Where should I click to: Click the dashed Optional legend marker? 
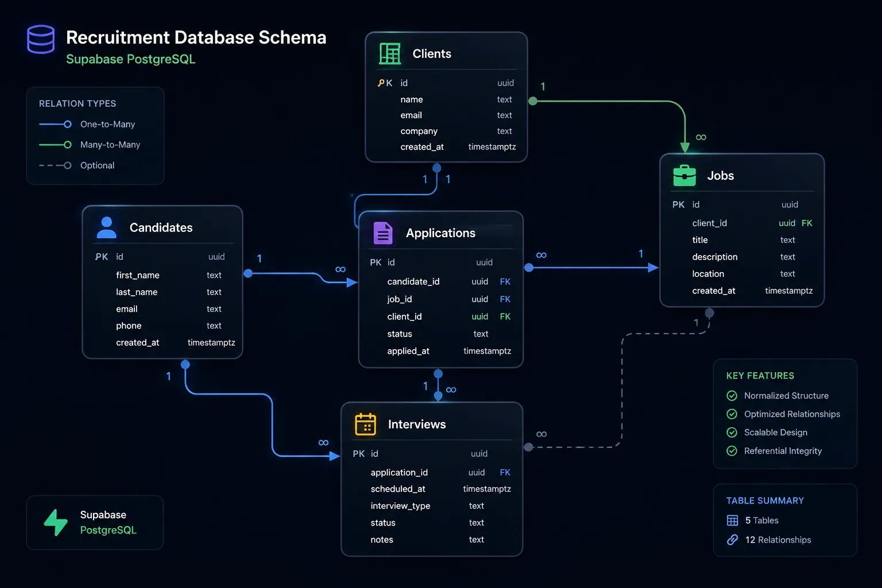[56, 165]
